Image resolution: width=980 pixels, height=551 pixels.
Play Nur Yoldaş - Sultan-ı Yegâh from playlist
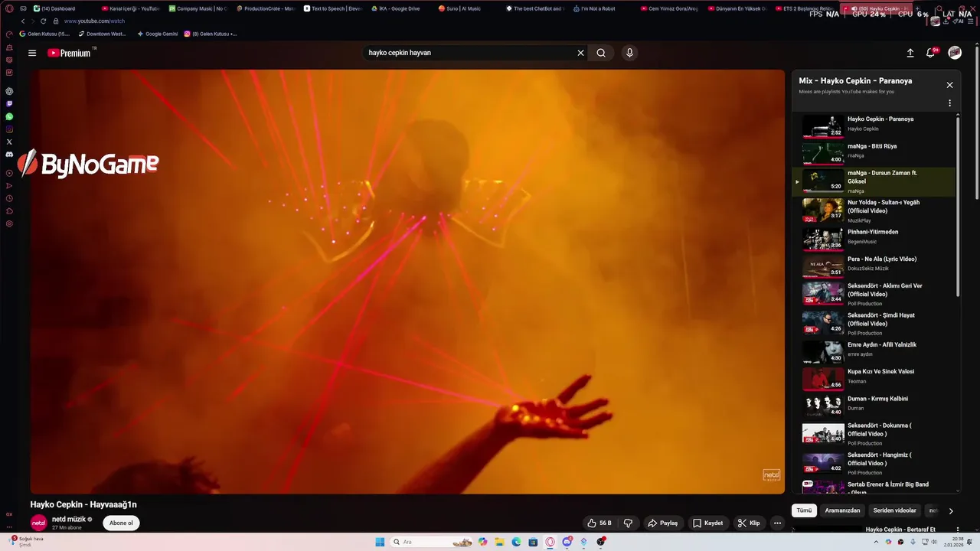pos(875,210)
